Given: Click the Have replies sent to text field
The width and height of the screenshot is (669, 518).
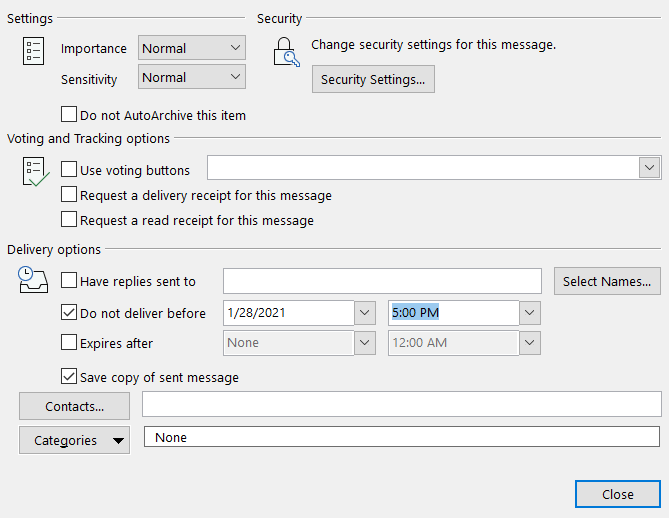Looking at the screenshot, I should (x=381, y=281).
